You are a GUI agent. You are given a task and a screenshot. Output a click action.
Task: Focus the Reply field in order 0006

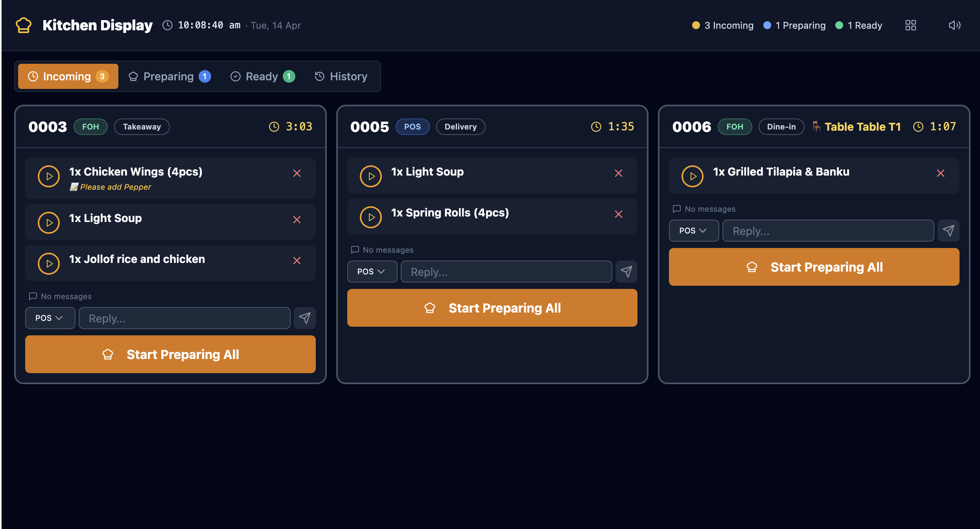(828, 231)
